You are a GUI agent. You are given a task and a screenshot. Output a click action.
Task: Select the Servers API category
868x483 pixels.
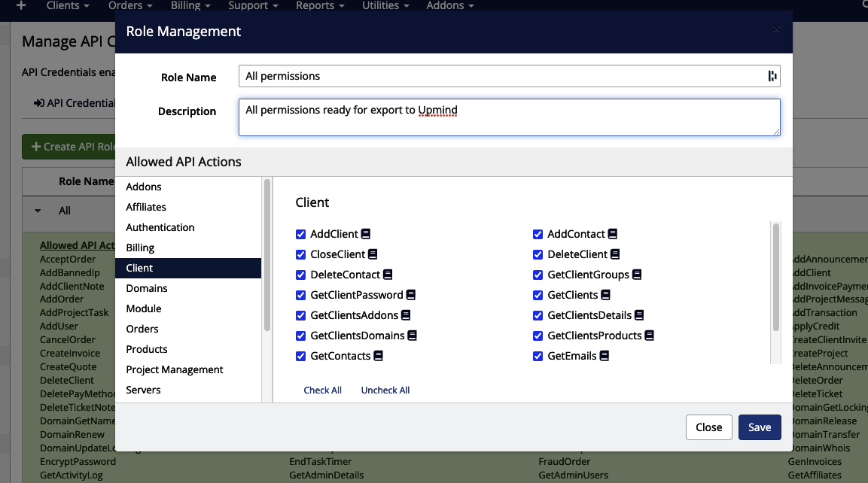point(188,390)
